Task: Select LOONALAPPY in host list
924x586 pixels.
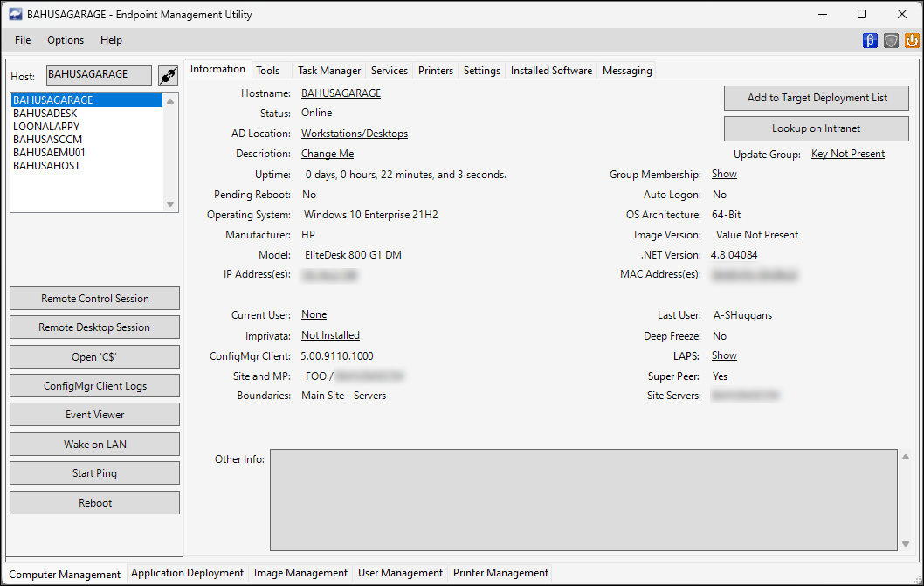Action: click(87, 126)
